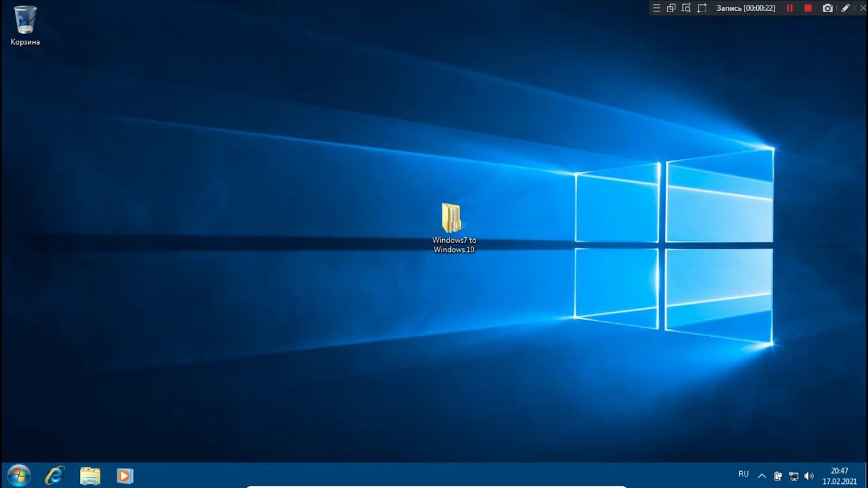Show hidden tray icons arrow
The height and width of the screenshot is (488, 868).
(x=762, y=476)
